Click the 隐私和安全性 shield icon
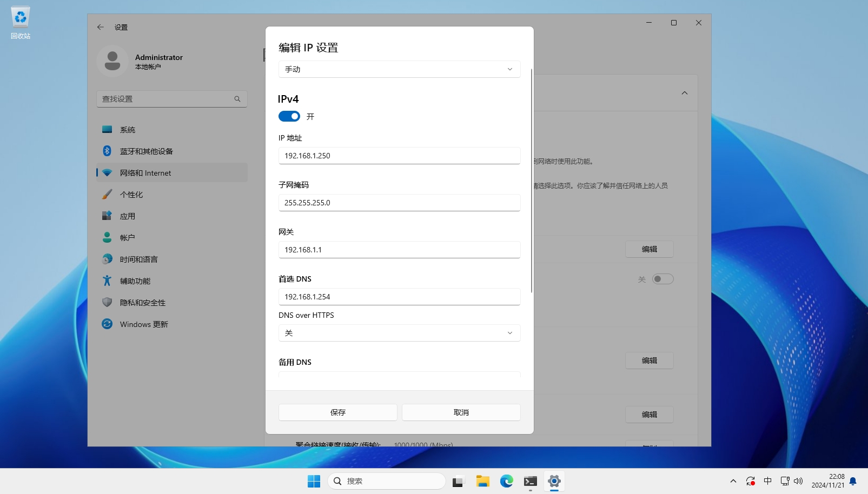 (107, 302)
